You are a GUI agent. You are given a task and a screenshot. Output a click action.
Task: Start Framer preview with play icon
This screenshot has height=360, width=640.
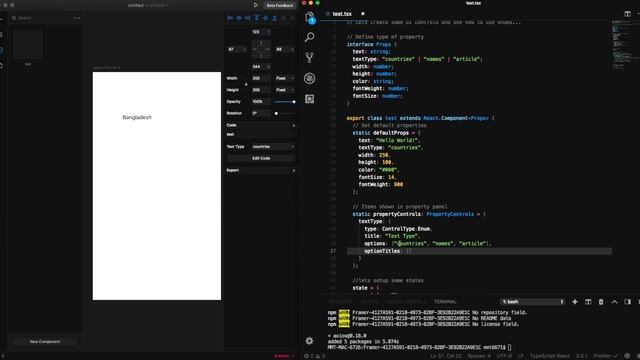[256, 5]
